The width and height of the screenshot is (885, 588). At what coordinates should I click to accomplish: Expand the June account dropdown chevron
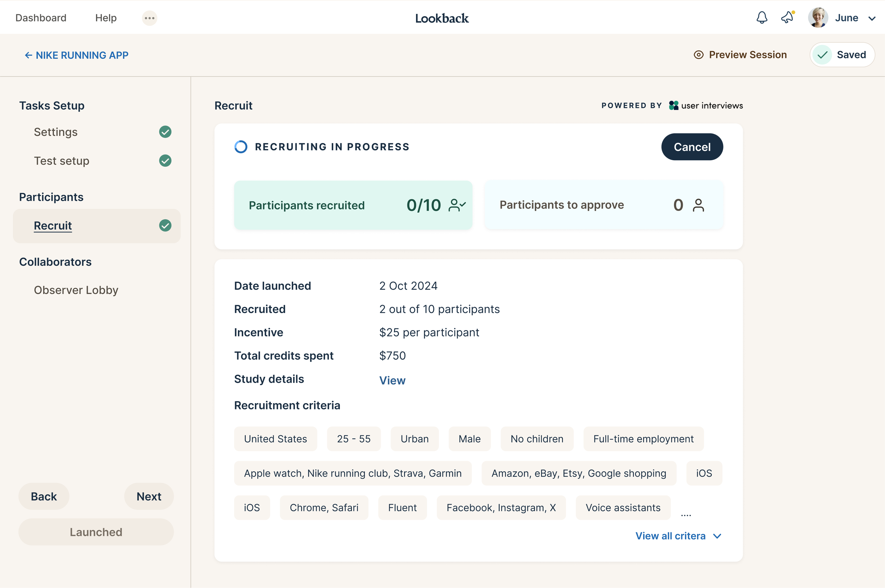872,18
